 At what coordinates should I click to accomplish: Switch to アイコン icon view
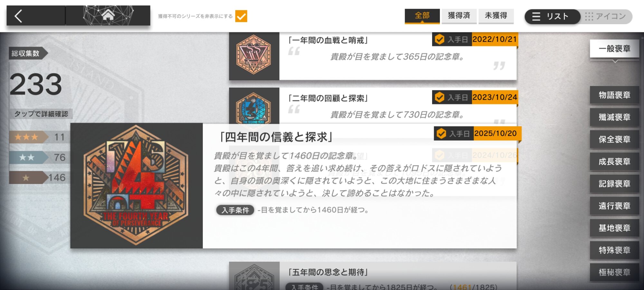click(x=606, y=16)
